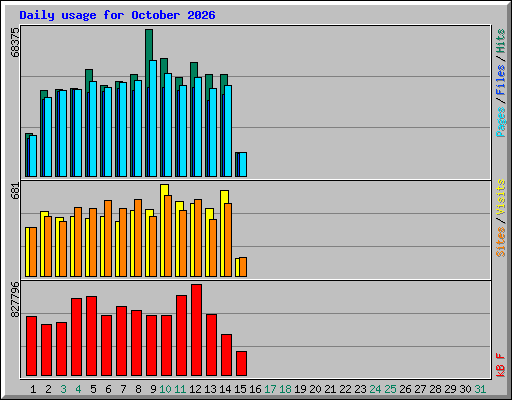Select the tallest red KB bar for day 12
The width and height of the screenshot is (512, 400).
click(x=196, y=330)
